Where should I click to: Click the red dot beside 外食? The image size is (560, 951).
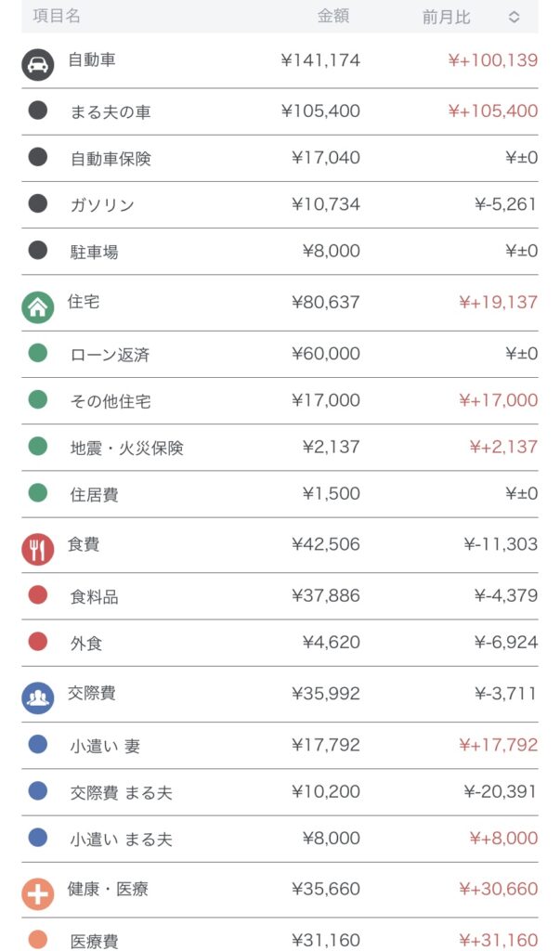pyautogui.click(x=38, y=642)
